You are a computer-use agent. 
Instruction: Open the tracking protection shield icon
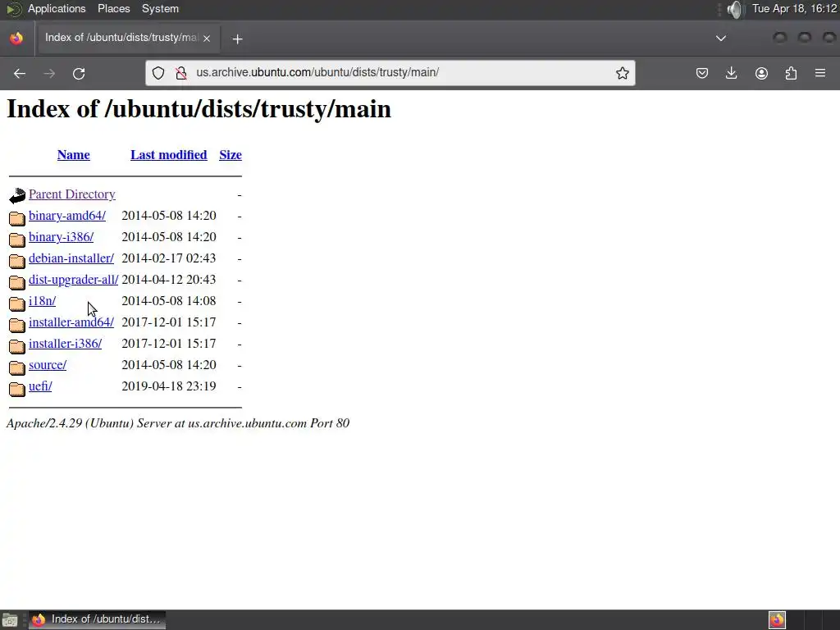click(158, 73)
